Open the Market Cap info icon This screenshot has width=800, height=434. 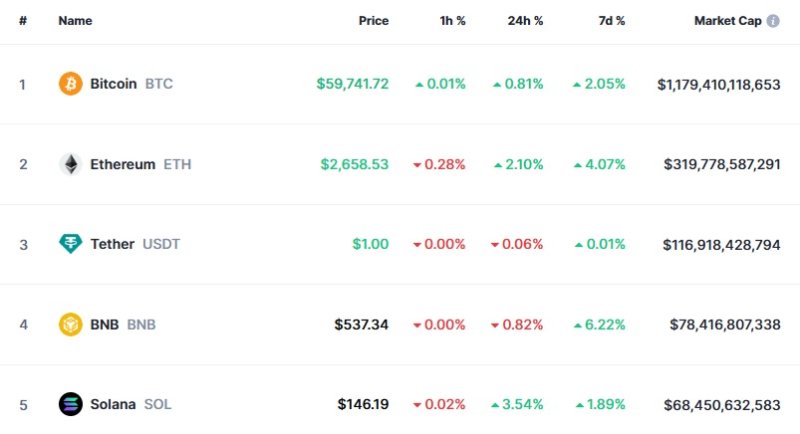773,21
